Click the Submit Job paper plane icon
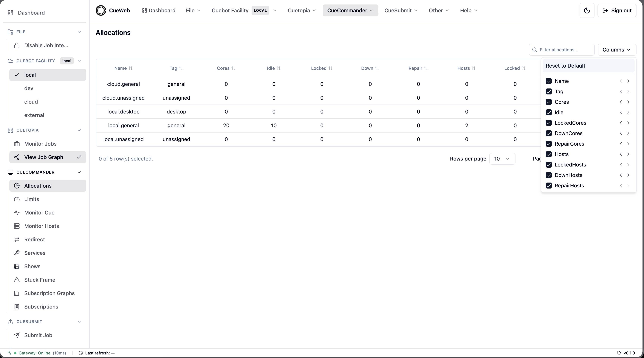 (x=17, y=335)
